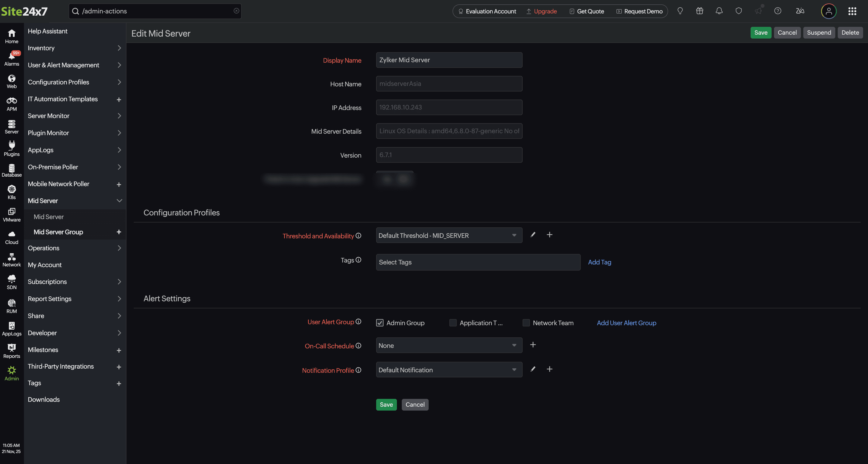Open the apps grid icon in the top right
Image resolution: width=868 pixels, height=464 pixels.
(852, 11)
